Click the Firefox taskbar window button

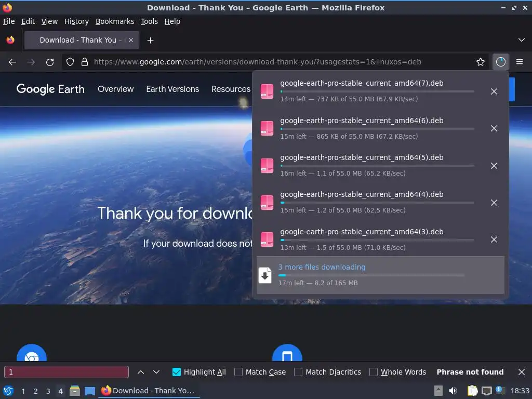click(149, 391)
